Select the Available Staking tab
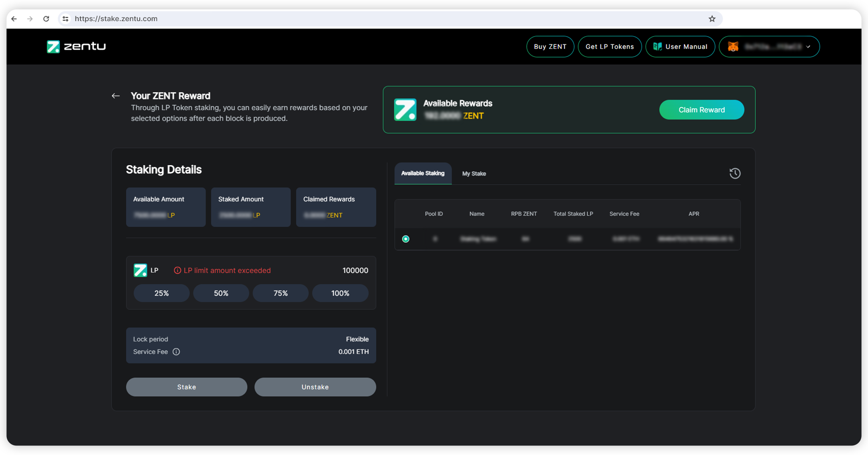Viewport: 868px width, 455px height. (x=422, y=174)
